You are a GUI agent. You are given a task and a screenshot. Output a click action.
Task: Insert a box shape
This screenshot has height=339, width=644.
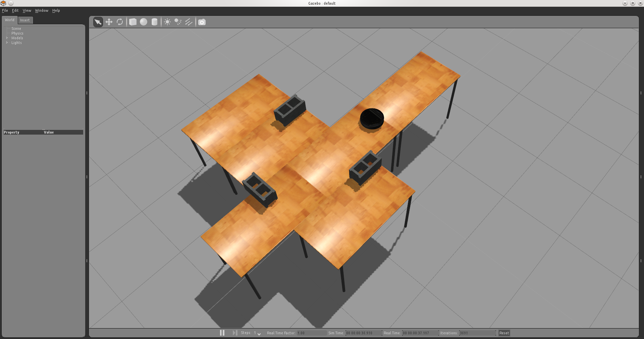(133, 22)
